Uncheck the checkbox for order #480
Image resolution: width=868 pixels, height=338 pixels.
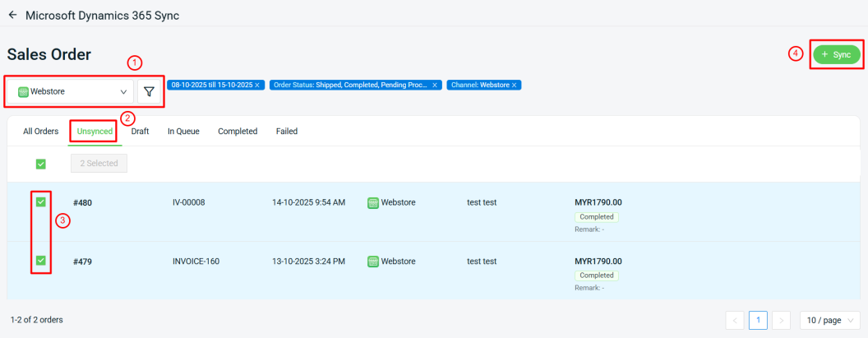click(40, 202)
